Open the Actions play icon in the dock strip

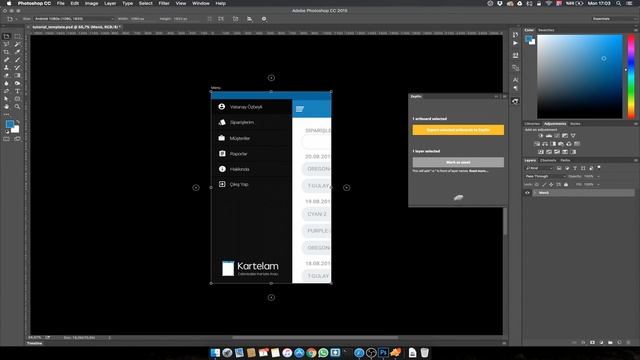point(516,43)
